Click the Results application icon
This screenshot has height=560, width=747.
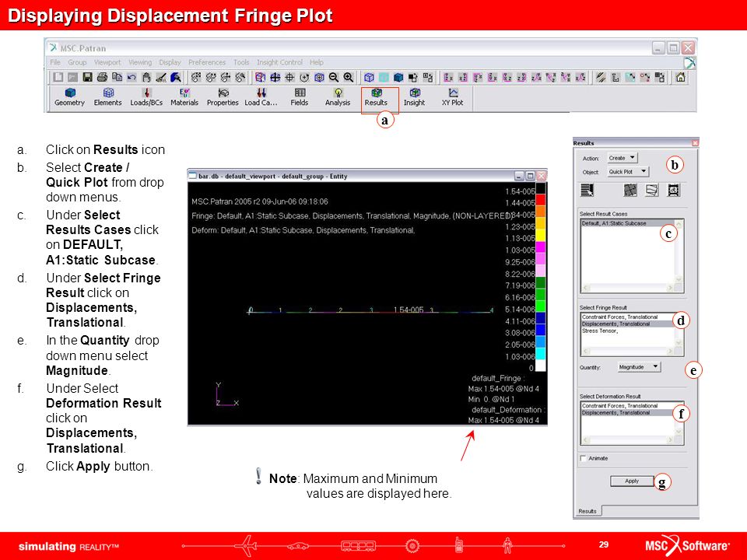377,97
